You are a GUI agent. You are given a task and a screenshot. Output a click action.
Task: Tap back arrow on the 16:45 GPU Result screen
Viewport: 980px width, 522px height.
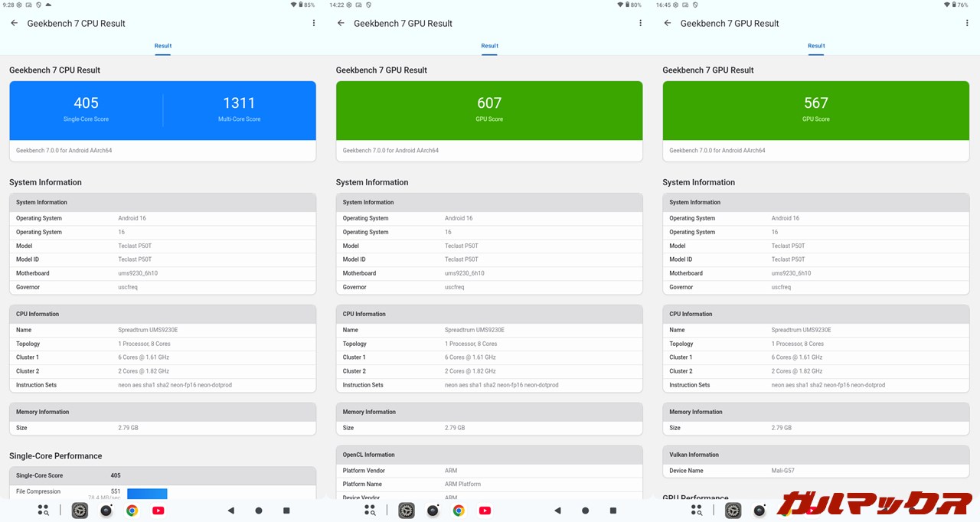[668, 23]
